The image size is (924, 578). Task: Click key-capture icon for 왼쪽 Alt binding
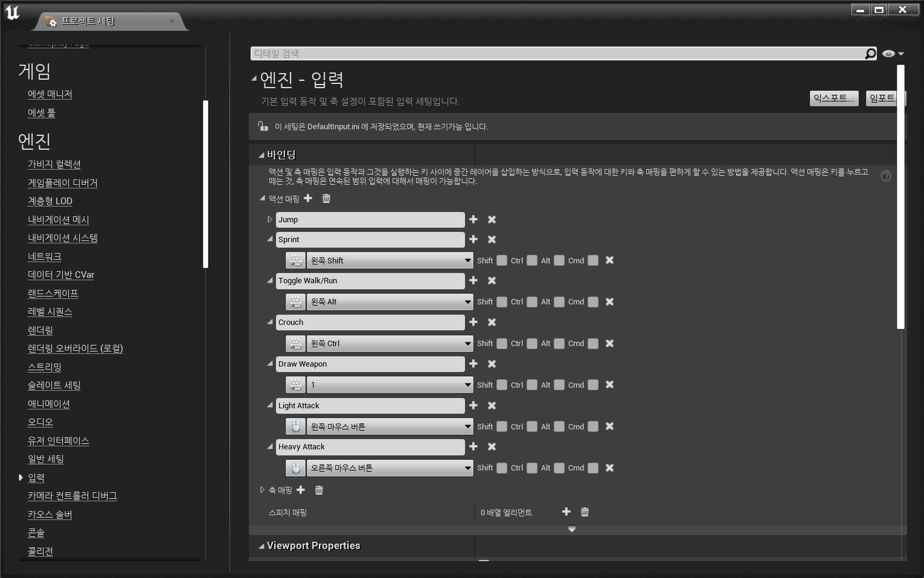tap(295, 301)
